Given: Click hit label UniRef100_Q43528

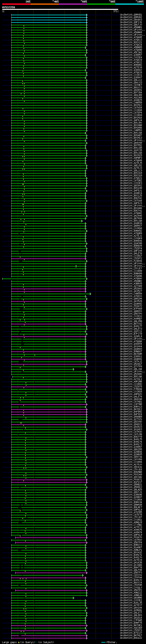Looking at the screenshot, I should pos(131,301).
